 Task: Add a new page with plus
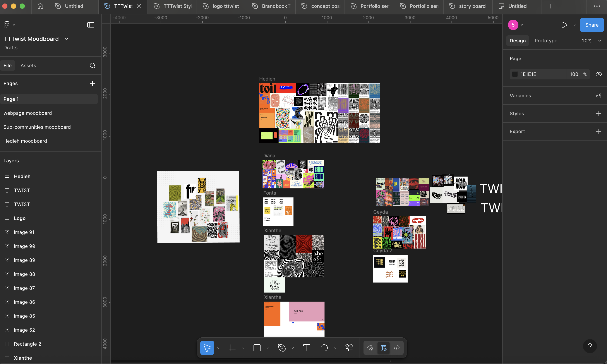(x=92, y=83)
